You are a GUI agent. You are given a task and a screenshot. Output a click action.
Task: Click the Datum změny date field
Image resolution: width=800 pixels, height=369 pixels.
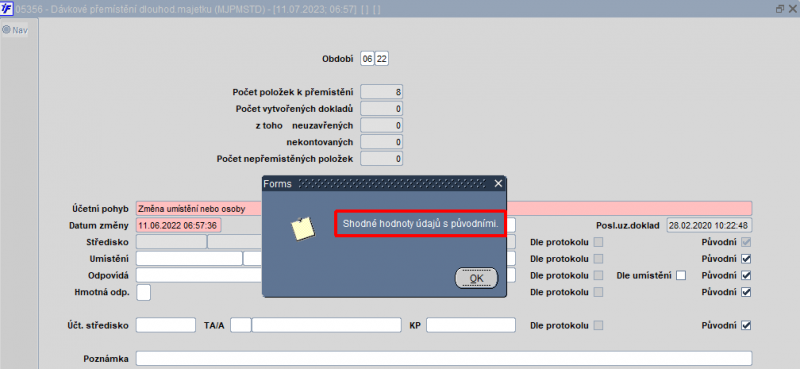coord(179,225)
